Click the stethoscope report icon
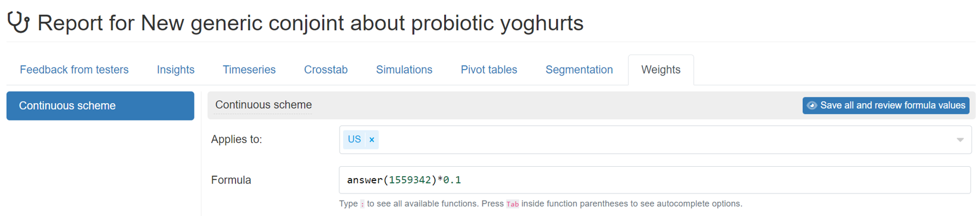 tap(18, 23)
